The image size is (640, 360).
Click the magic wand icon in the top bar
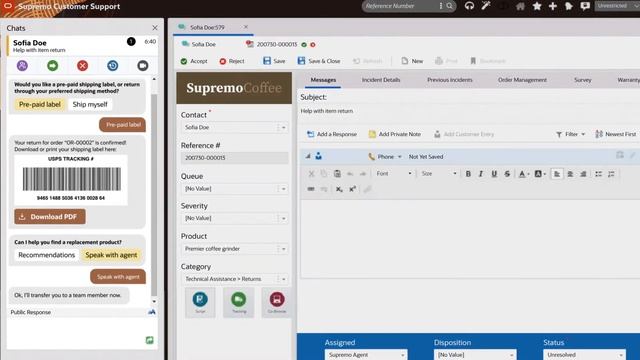[486, 6]
